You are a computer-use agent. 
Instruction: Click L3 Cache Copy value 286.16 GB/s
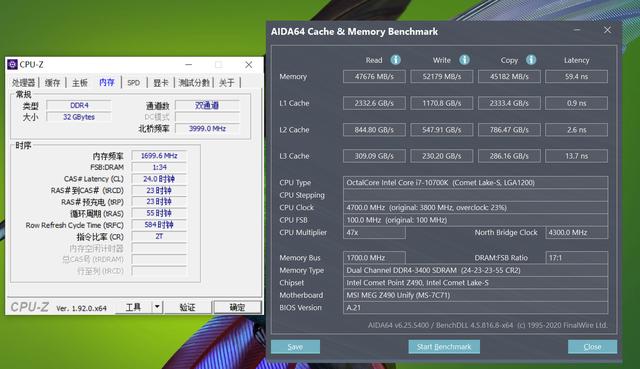pyautogui.click(x=509, y=156)
